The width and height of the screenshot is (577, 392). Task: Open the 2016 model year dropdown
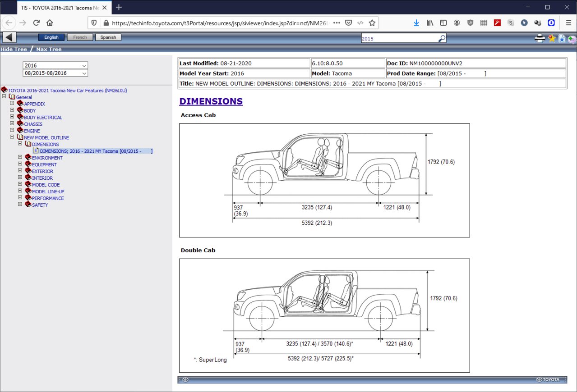coord(55,66)
